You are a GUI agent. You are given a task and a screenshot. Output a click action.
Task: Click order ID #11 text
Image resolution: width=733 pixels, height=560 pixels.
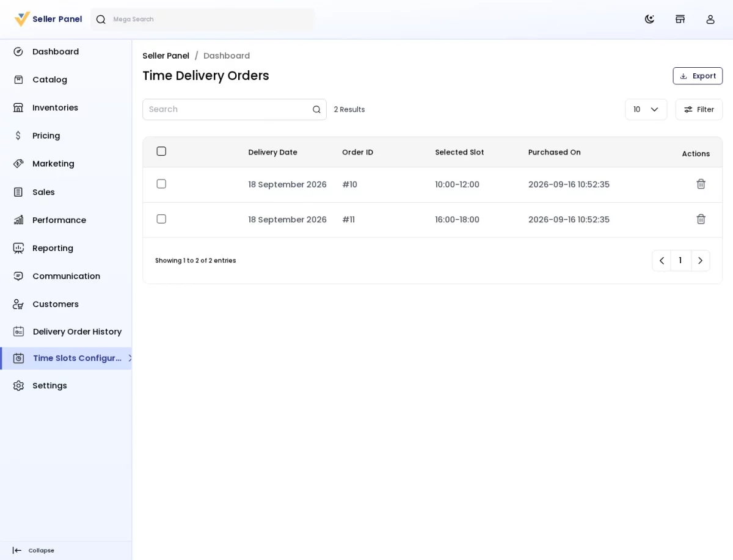click(348, 220)
